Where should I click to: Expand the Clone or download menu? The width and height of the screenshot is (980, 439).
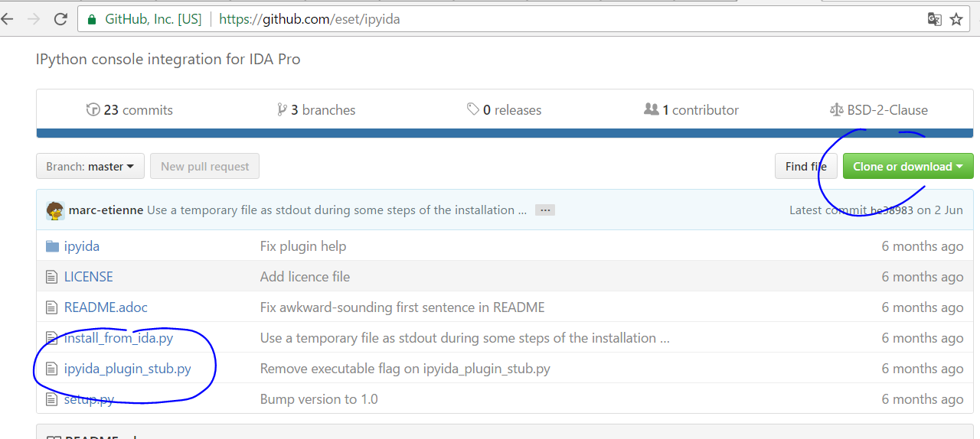(x=907, y=167)
